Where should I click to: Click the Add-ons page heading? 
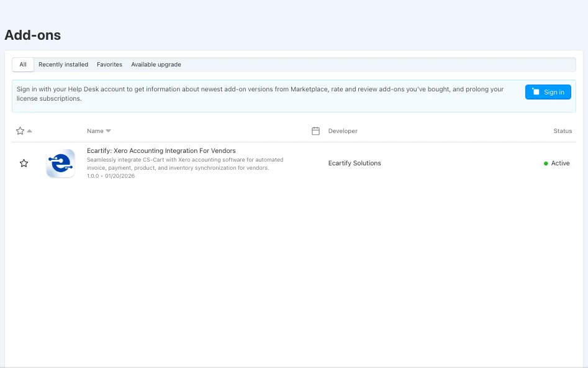pos(33,35)
